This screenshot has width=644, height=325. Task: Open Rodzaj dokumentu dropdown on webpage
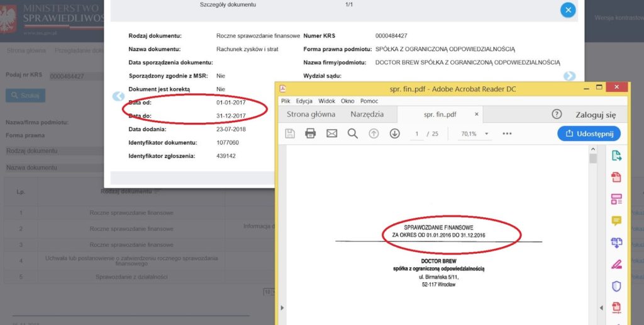[55, 151]
